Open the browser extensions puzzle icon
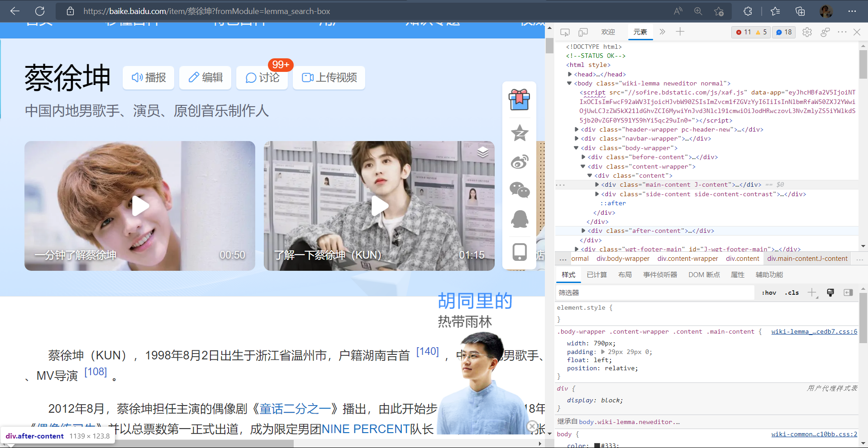The width and height of the screenshot is (868, 448). click(x=748, y=11)
